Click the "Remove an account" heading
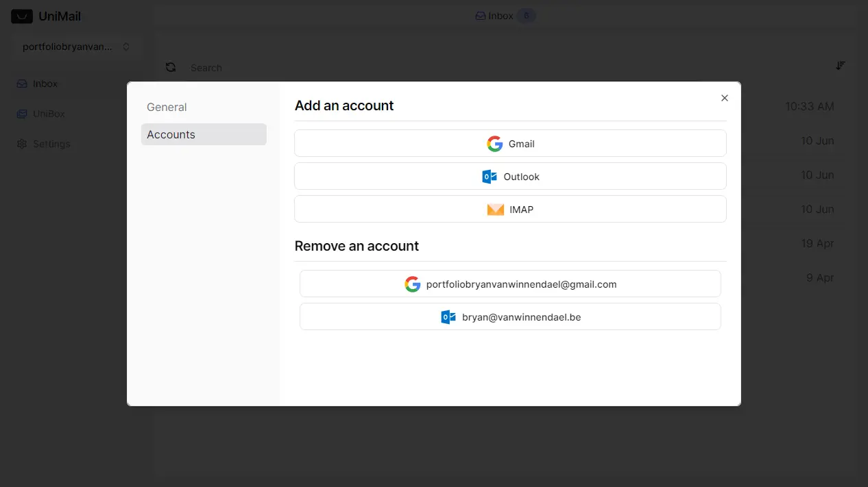The height and width of the screenshot is (487, 868). (357, 246)
